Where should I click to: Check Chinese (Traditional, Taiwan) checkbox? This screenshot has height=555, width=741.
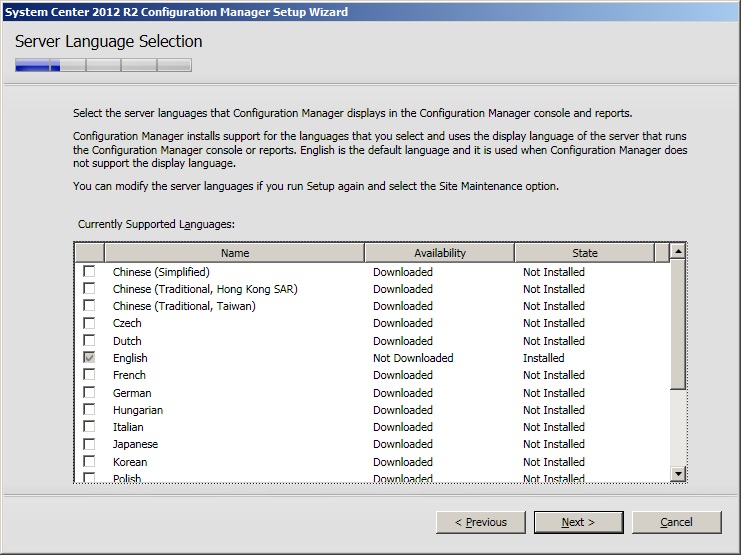point(90,306)
